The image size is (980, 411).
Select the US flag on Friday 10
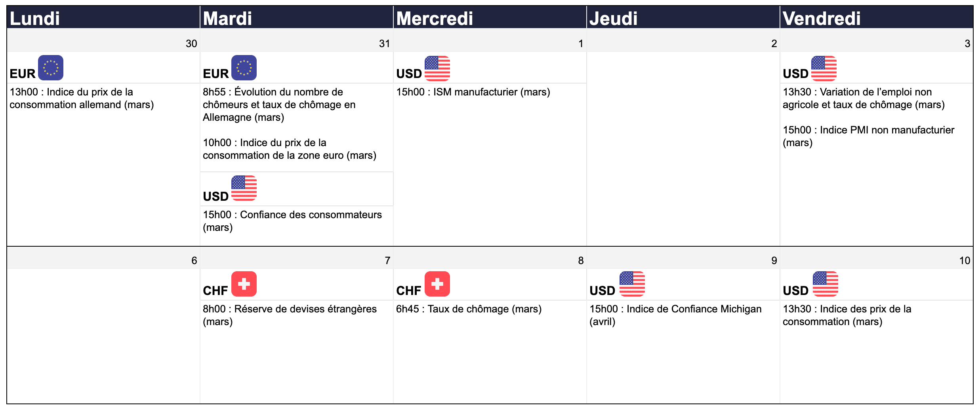point(826,284)
